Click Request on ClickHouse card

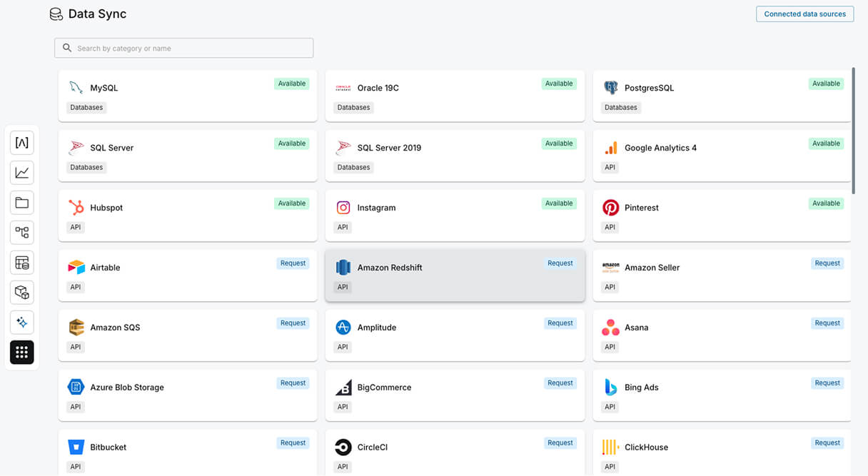(827, 443)
